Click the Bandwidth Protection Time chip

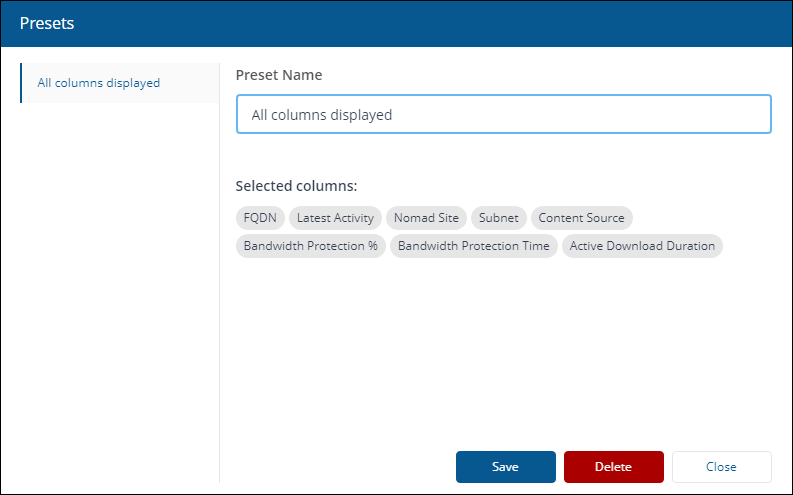pos(473,246)
